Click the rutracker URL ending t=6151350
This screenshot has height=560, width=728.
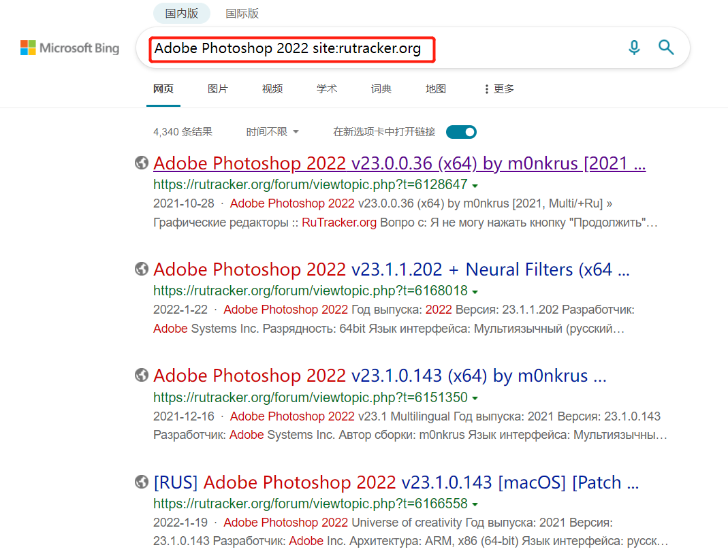click(310, 397)
